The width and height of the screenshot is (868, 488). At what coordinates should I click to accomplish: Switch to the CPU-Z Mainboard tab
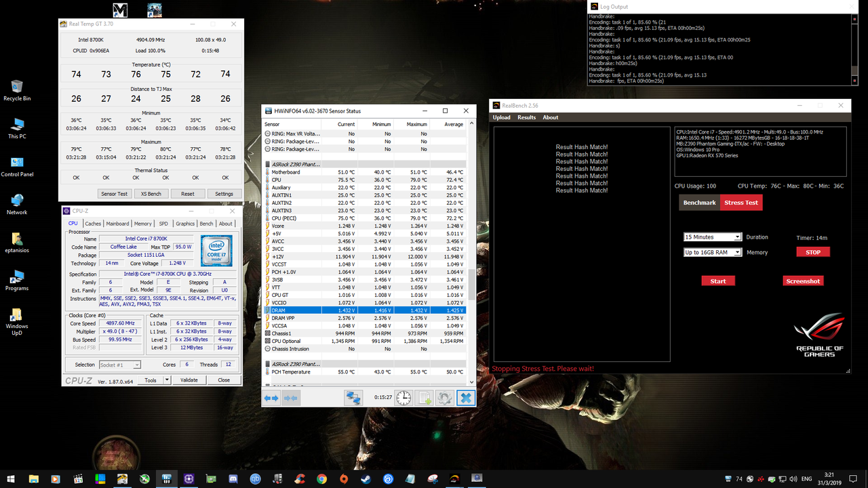(x=117, y=223)
